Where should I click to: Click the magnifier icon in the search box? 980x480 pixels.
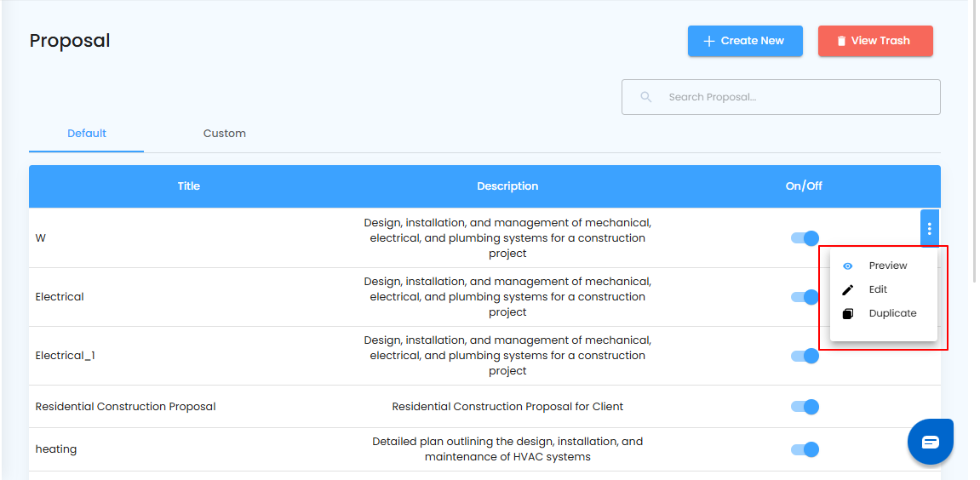tap(646, 97)
